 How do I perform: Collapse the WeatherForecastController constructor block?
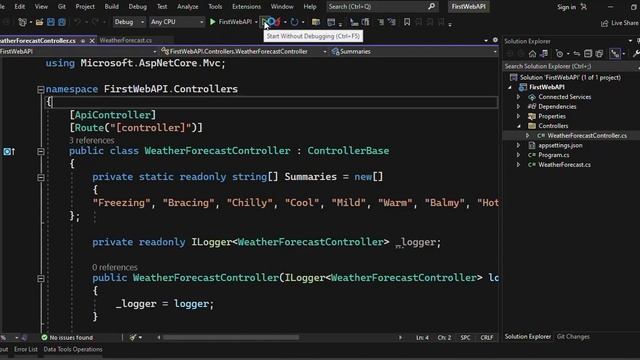click(x=40, y=278)
